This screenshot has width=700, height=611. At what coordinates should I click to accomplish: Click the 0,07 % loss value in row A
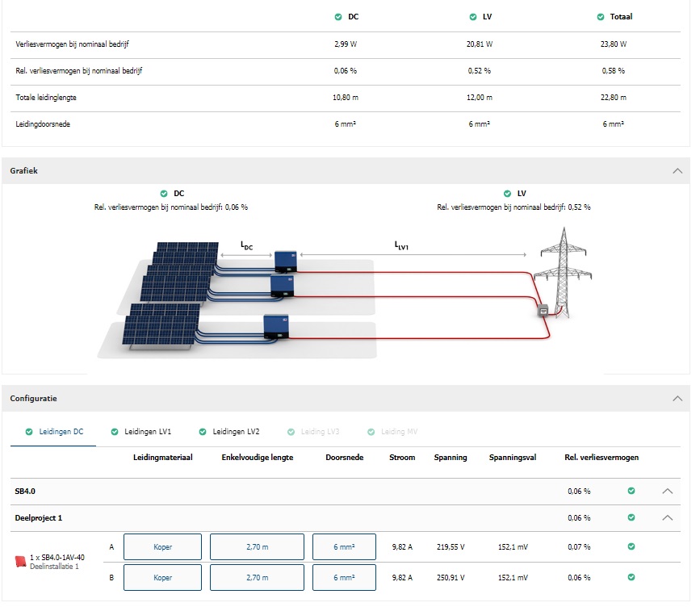coord(579,546)
